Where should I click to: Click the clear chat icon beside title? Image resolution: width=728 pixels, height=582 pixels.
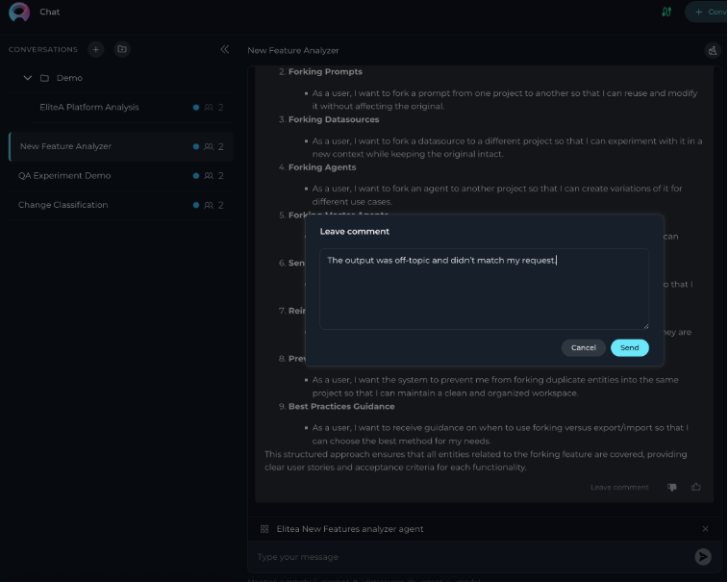(x=713, y=50)
